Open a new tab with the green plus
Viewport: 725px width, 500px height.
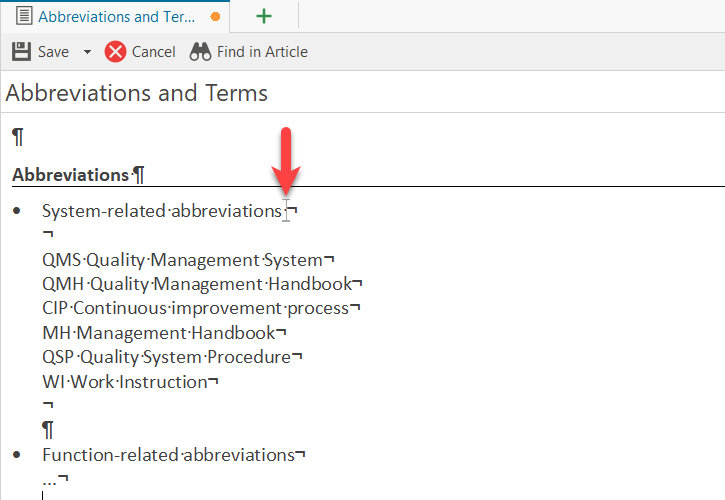click(x=264, y=16)
